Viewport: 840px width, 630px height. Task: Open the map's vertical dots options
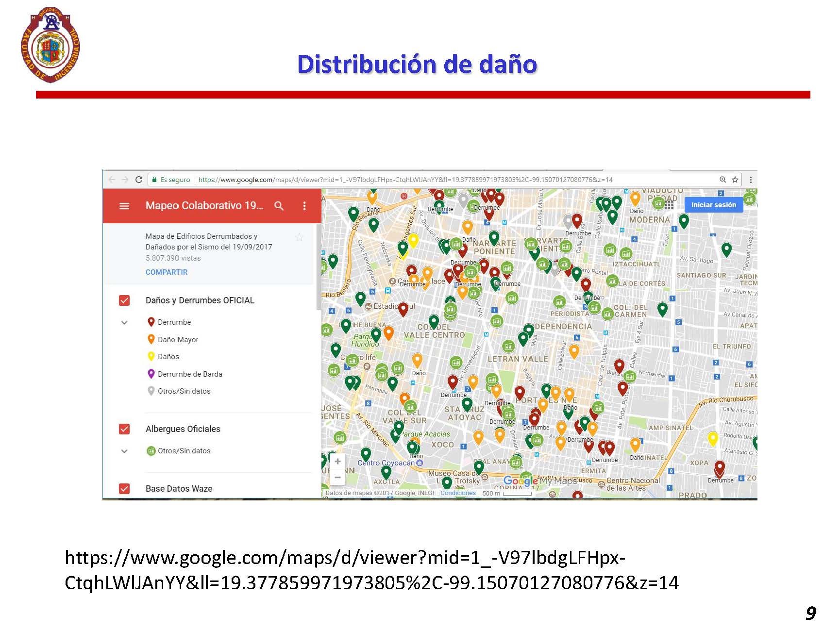(x=304, y=206)
